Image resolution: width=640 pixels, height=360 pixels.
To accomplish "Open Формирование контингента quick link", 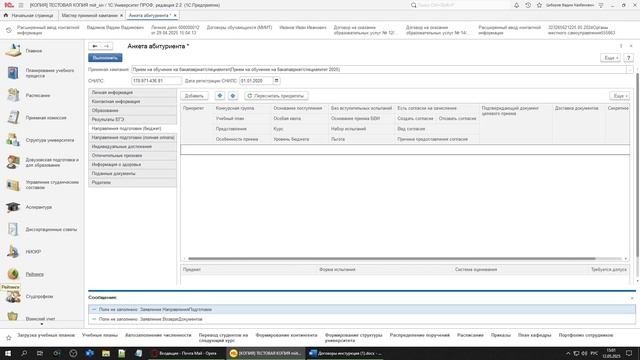I will [x=286, y=335].
